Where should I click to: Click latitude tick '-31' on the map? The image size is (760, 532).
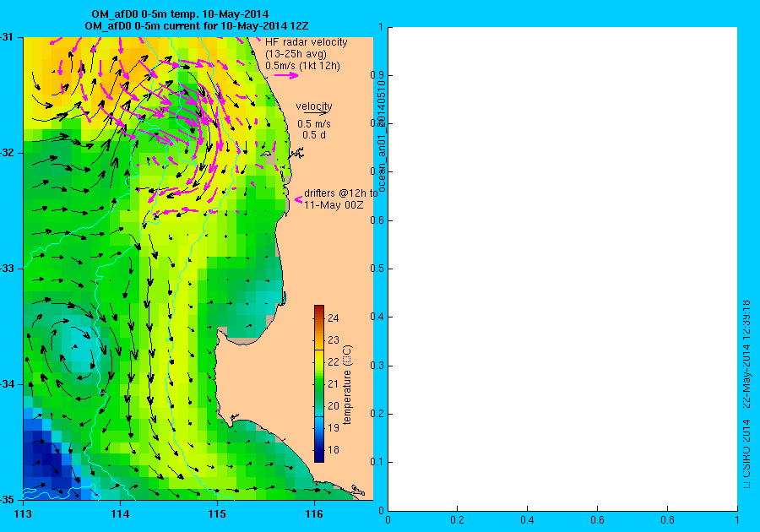click(x=7, y=37)
